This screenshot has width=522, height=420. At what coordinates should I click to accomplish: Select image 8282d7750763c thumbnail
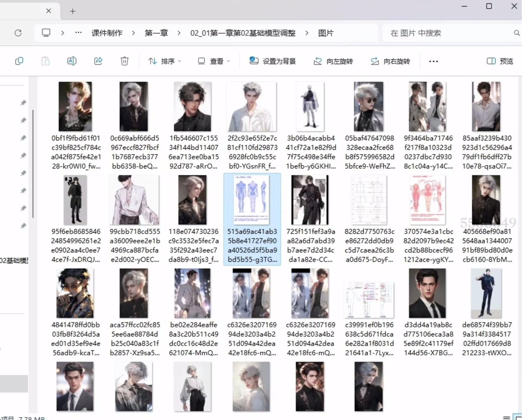369,200
